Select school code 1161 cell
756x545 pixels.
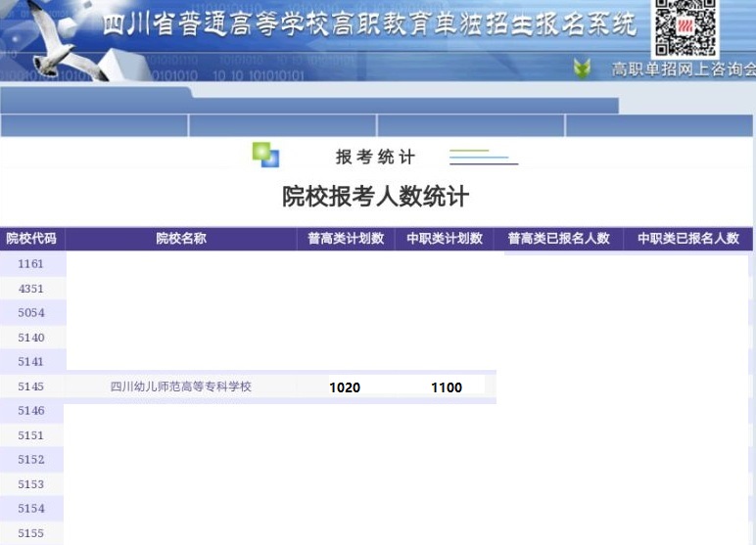[31, 263]
